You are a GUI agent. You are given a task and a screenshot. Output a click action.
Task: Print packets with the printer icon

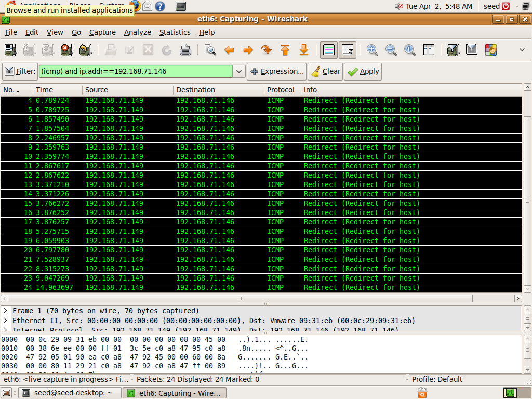pos(185,50)
